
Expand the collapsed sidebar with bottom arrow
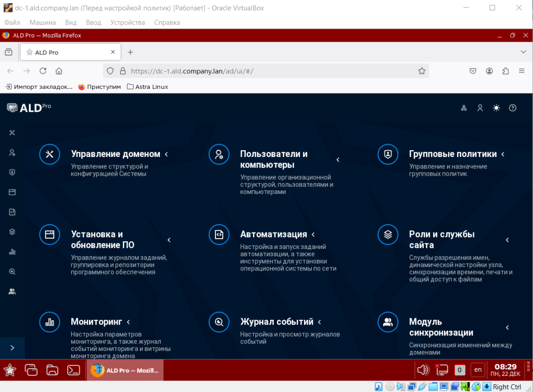pos(12,347)
